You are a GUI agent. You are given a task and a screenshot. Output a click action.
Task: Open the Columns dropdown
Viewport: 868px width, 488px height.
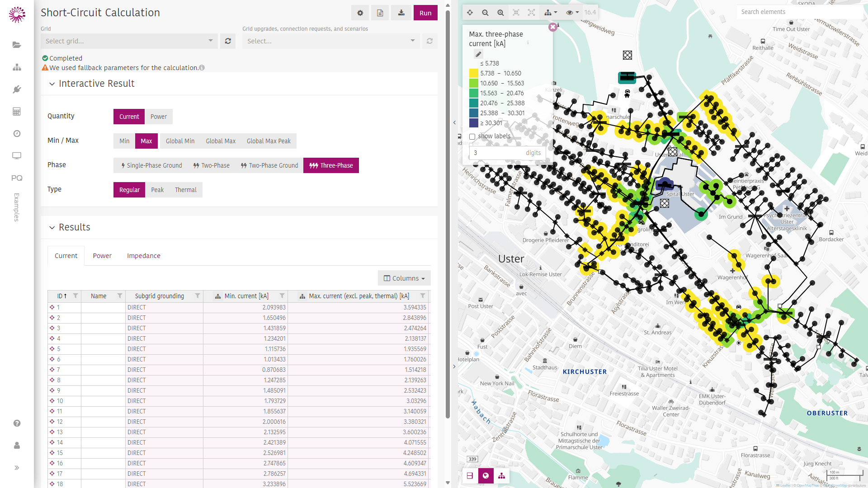(x=404, y=278)
